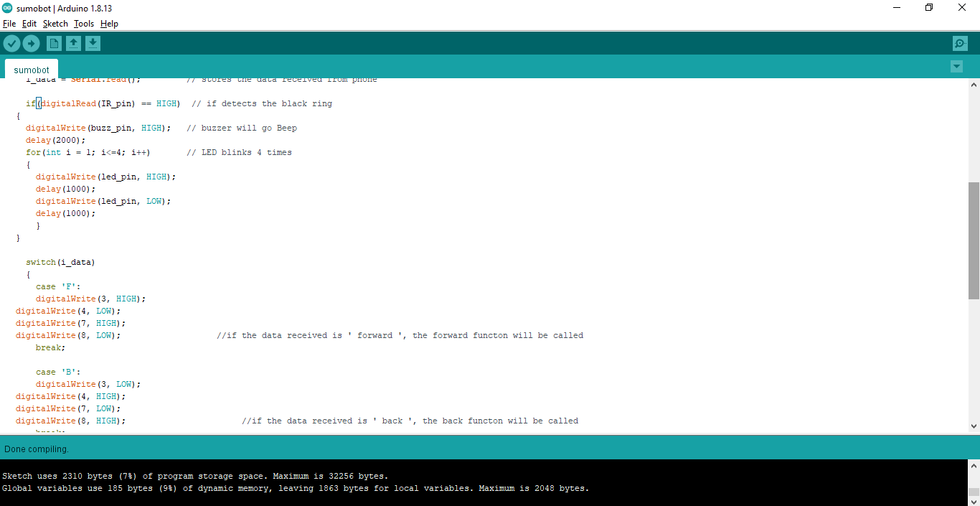Click the Start button on the taskbar
This screenshot has height=506, width=980.
coord(7,502)
